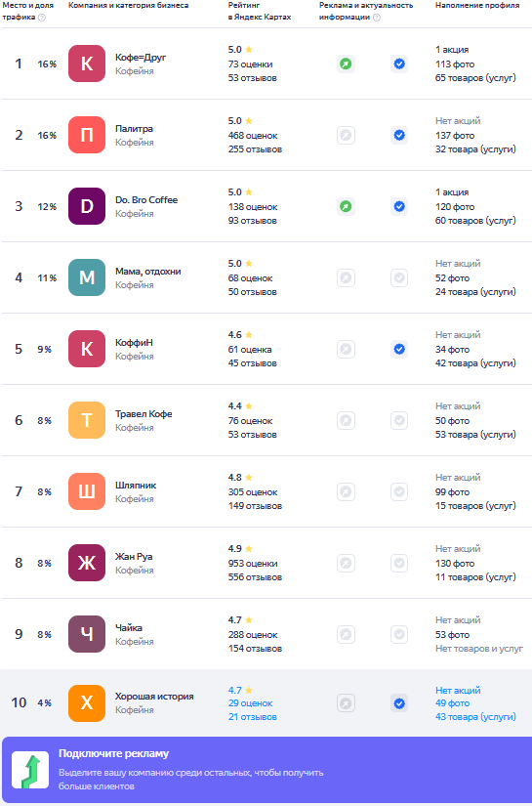This screenshot has width=532, height=806.
Task: Open the '29 оценок' link for Хорошая история
Action: click(250, 703)
